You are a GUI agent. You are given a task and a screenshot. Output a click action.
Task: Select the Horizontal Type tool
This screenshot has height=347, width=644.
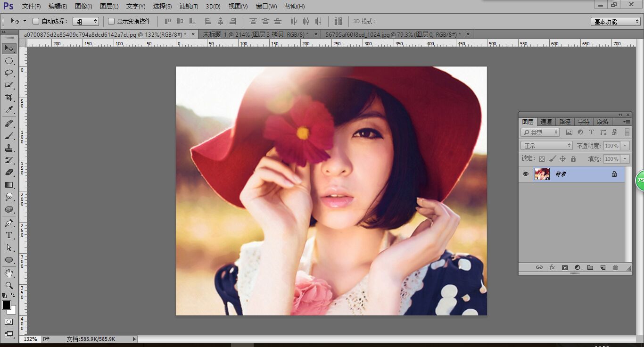pos(8,235)
